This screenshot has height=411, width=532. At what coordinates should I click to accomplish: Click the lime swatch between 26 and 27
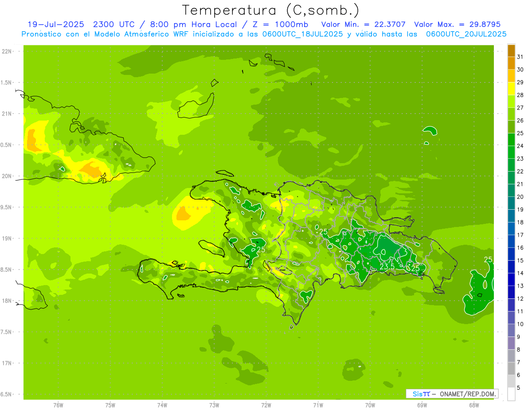pyautogui.click(x=511, y=114)
